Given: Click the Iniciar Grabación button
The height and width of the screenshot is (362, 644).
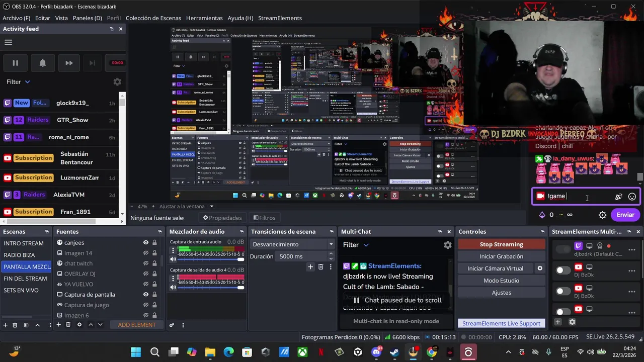Looking at the screenshot, I should coord(501,256).
